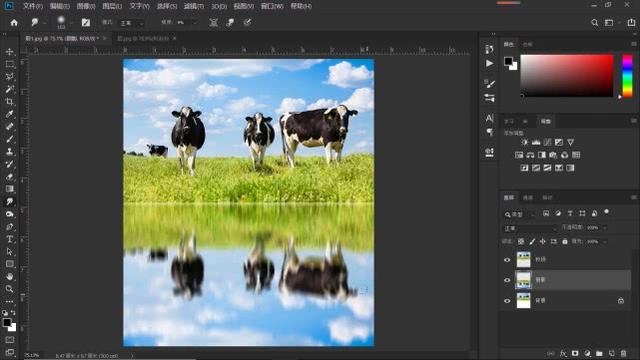Open the 3D(D) menu

(219, 6)
